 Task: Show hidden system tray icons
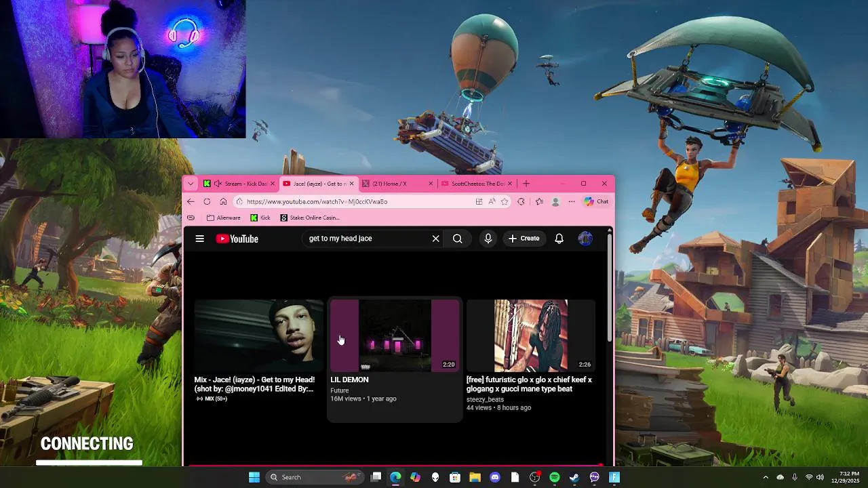click(766, 477)
